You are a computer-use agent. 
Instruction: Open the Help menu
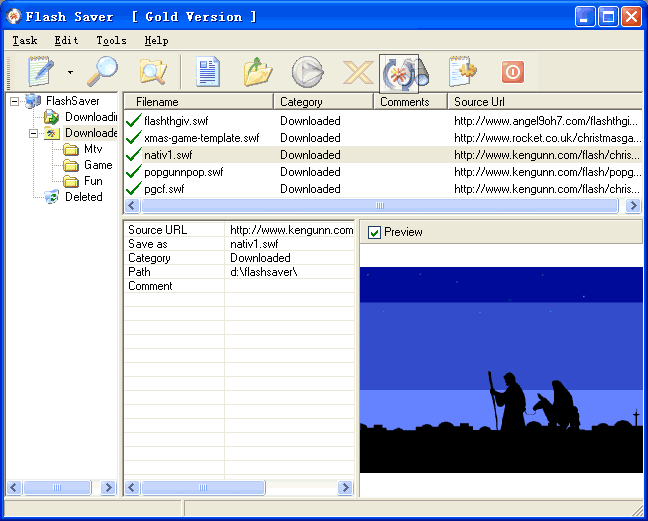coord(156,40)
